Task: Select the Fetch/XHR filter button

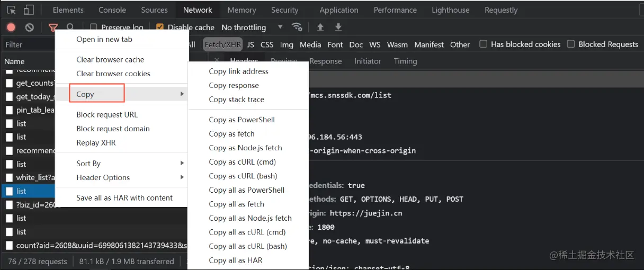Action: click(x=222, y=45)
